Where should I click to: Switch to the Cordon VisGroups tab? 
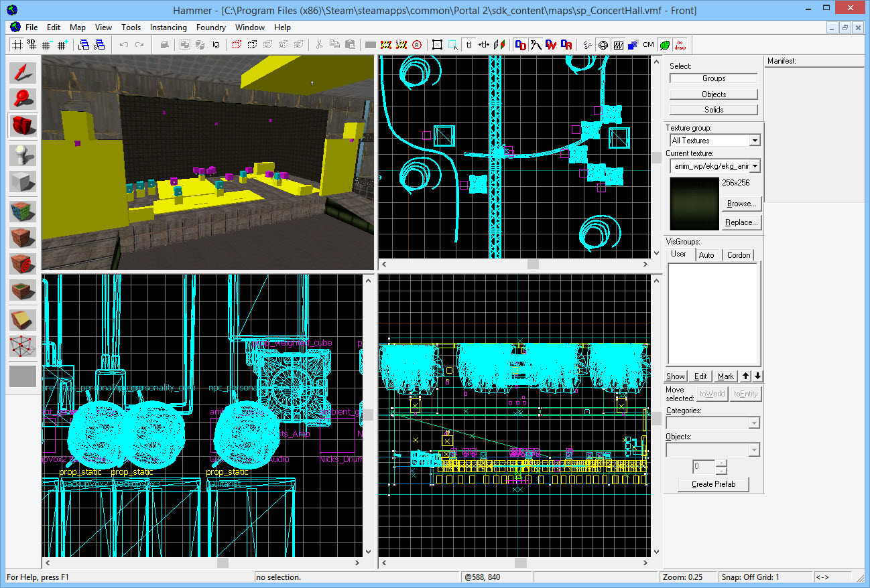tap(739, 254)
